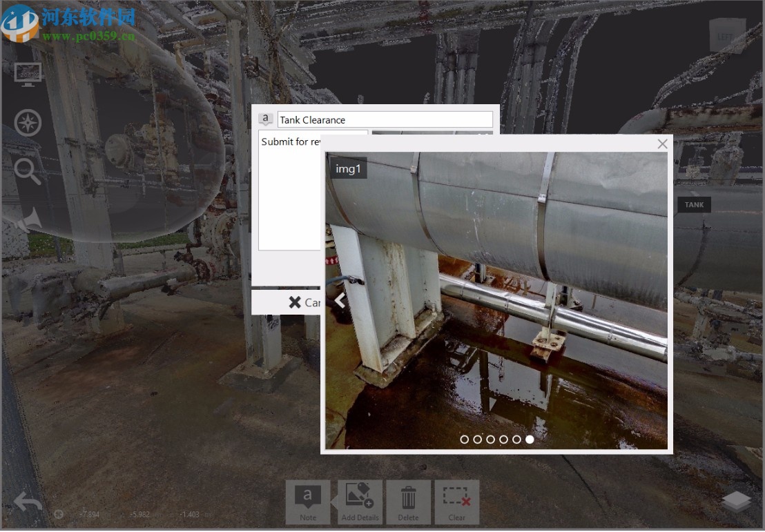The image size is (765, 532).
Task: Click the coordinate target icon near bottom
Action: 59,514
